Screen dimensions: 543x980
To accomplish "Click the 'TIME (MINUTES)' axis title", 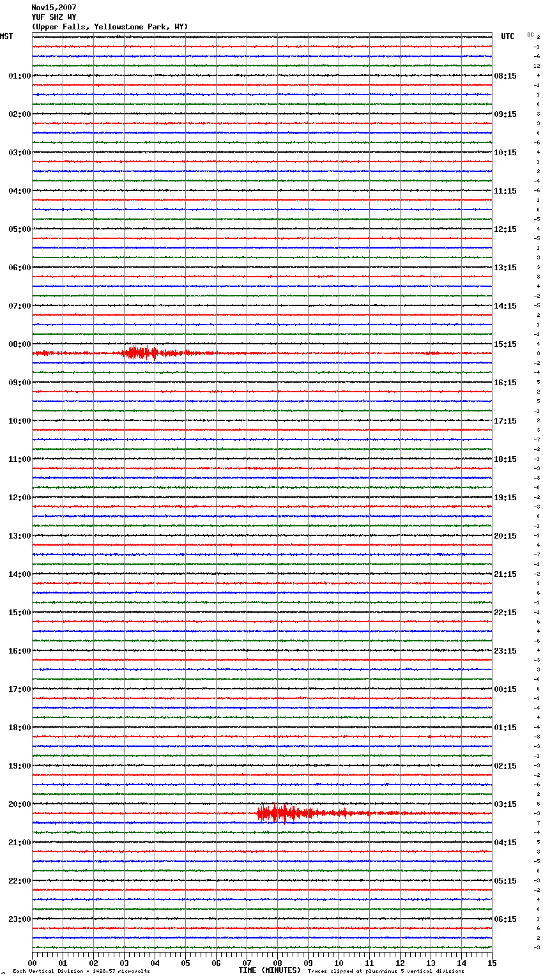I will [x=270, y=970].
